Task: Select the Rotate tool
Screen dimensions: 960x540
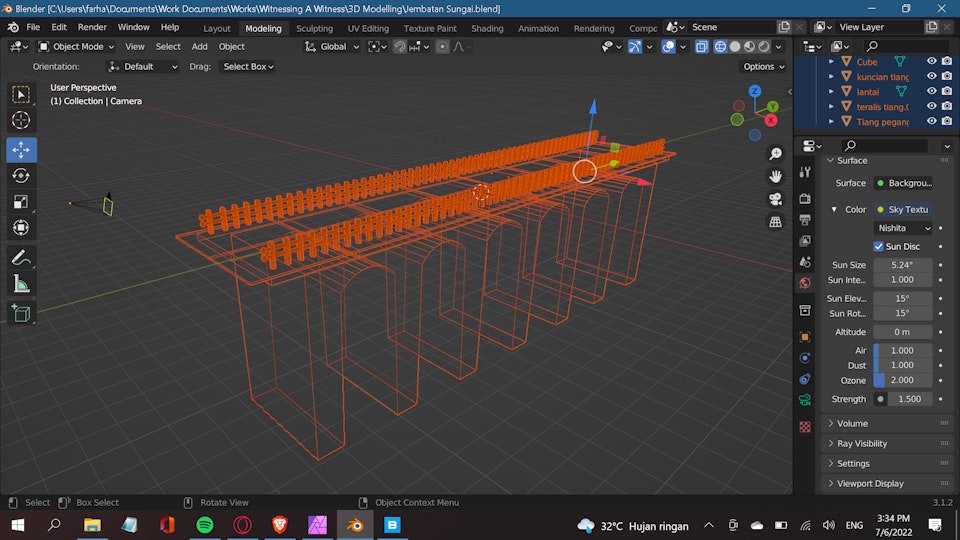Action: pos(21,176)
